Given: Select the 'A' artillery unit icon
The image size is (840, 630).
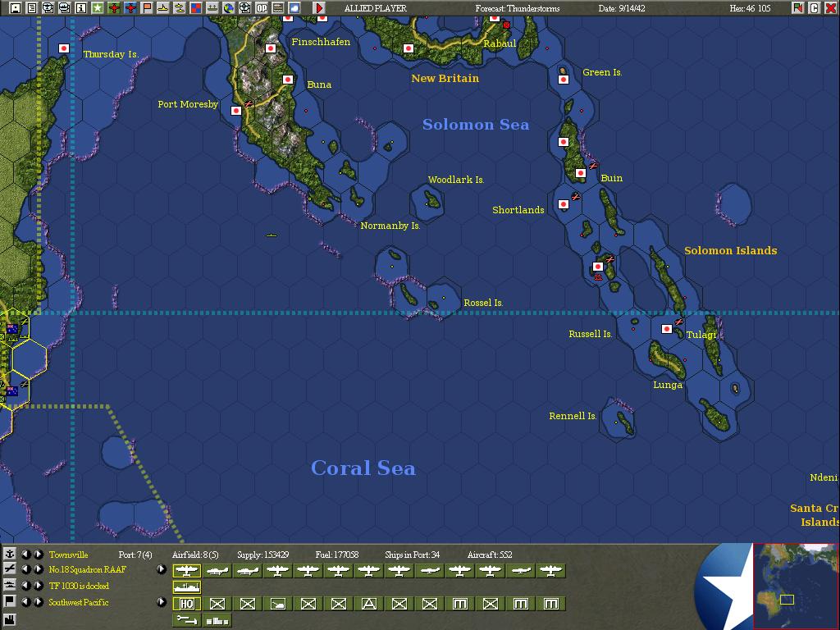Looking at the screenshot, I should [x=368, y=604].
